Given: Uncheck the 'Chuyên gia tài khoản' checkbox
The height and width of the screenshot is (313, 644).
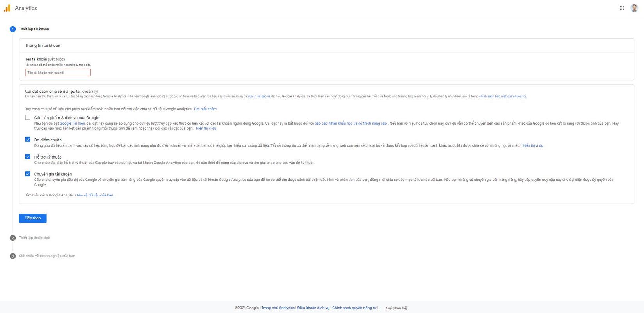Looking at the screenshot, I should 28,174.
